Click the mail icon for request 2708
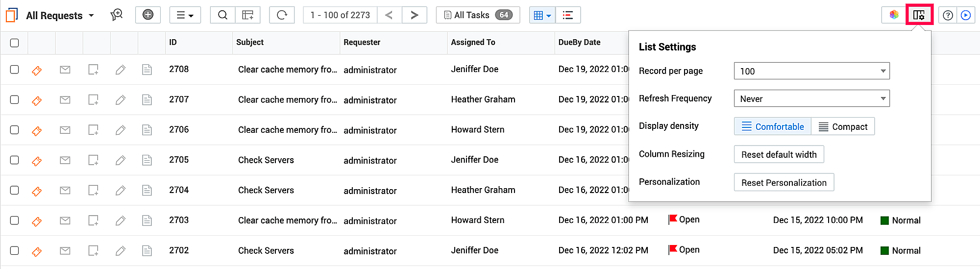The height and width of the screenshot is (269, 980). click(x=65, y=70)
